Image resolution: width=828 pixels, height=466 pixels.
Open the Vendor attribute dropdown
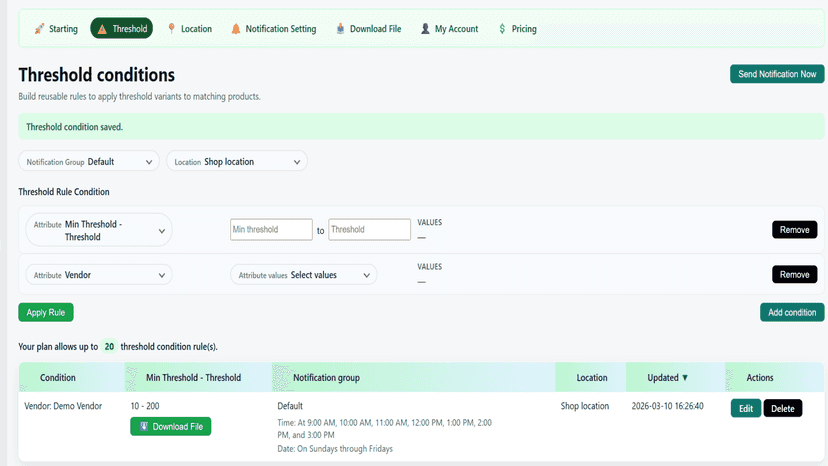coord(99,275)
